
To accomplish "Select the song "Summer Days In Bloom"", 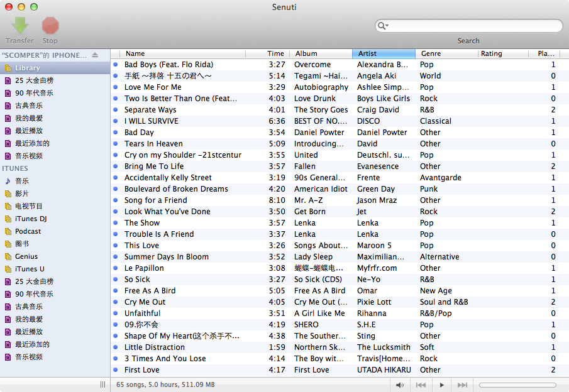I will point(167,257).
